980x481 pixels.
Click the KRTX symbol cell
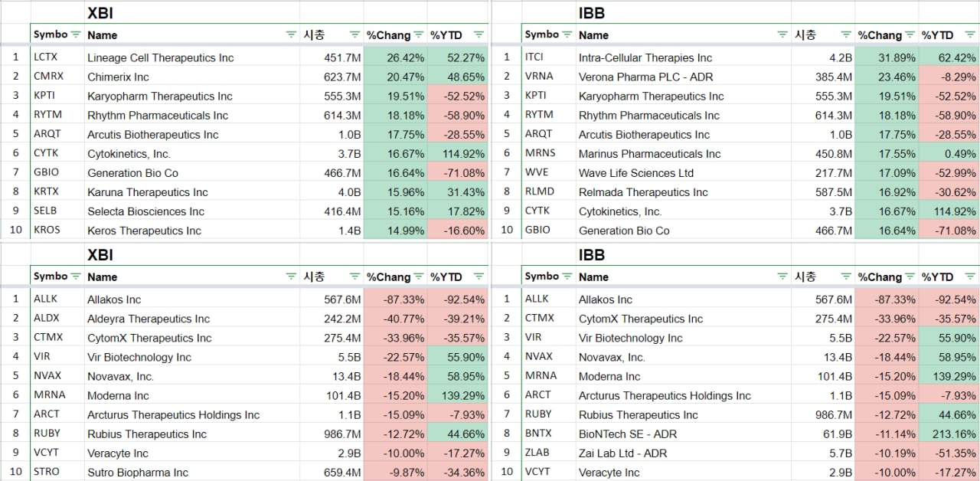click(x=57, y=191)
